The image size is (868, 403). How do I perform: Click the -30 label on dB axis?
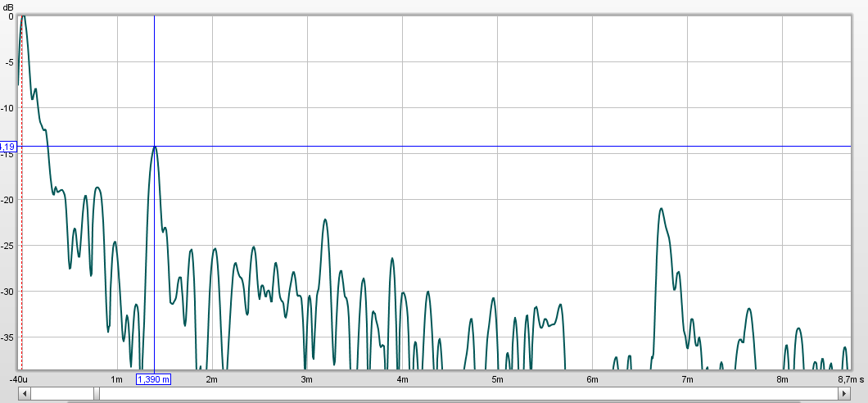pos(7,292)
